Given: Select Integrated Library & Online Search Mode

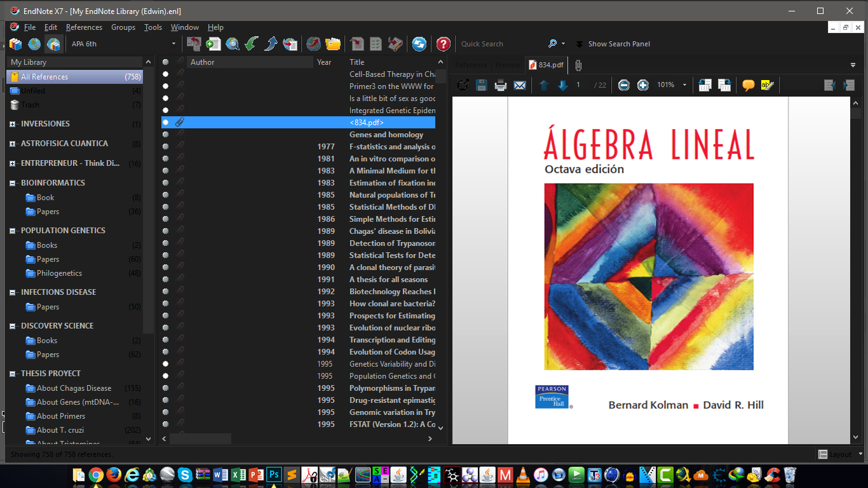Looking at the screenshot, I should pyautogui.click(x=53, y=44).
